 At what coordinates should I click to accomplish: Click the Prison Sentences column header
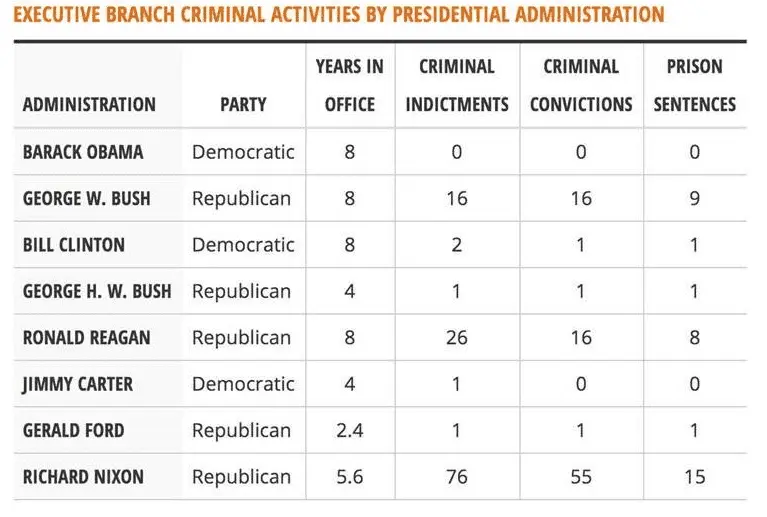[694, 86]
